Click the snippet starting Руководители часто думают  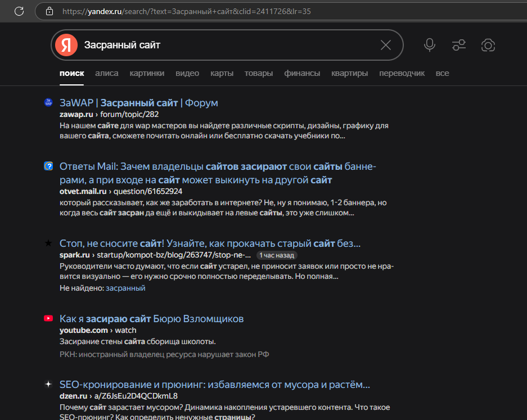(x=227, y=271)
